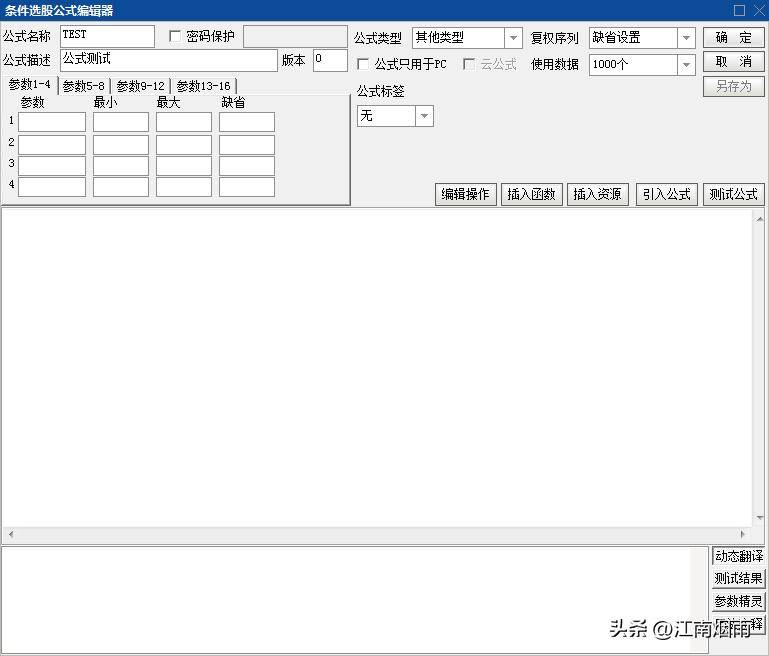Click row 1 缺省 default field
Screen dimensions: 769x656
(x=247, y=122)
